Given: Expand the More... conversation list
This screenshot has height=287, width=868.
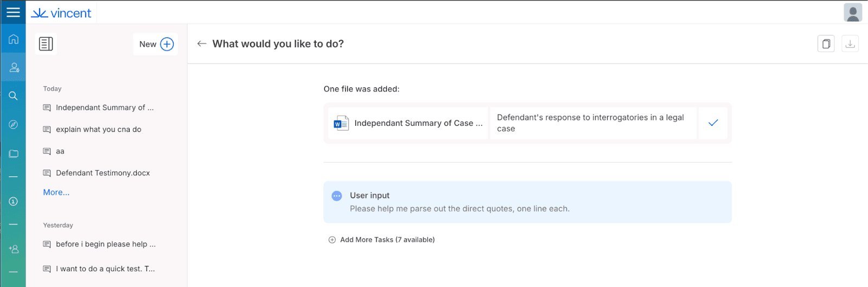Looking at the screenshot, I should click(56, 193).
